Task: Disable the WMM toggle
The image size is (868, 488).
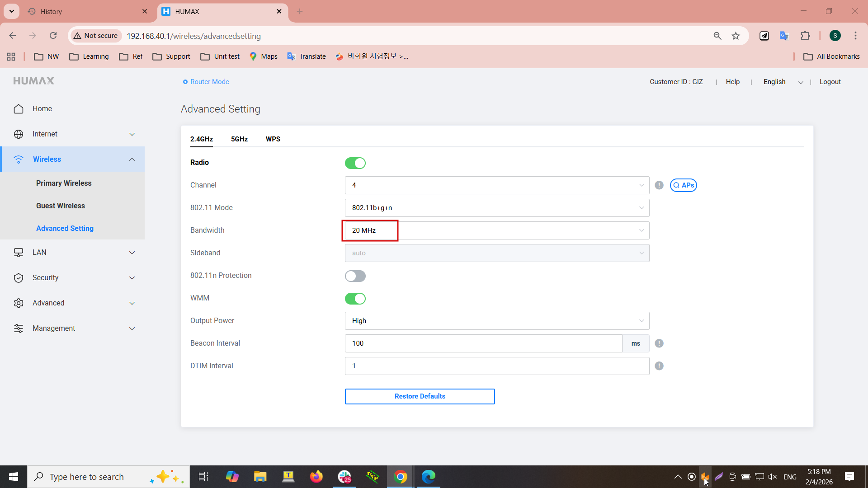Action: [355, 299]
